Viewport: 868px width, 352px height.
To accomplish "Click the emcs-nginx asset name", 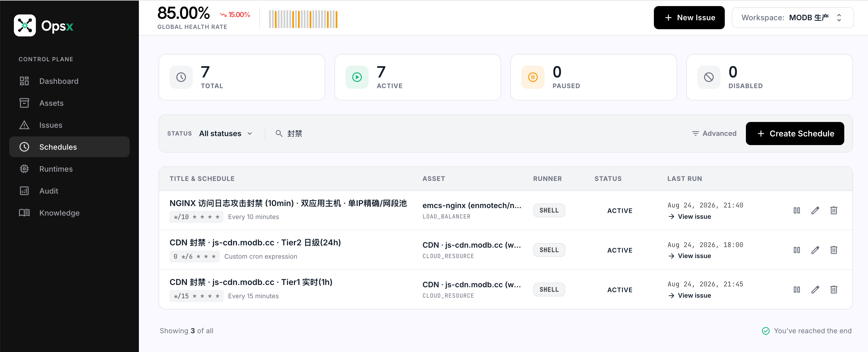I will (472, 205).
